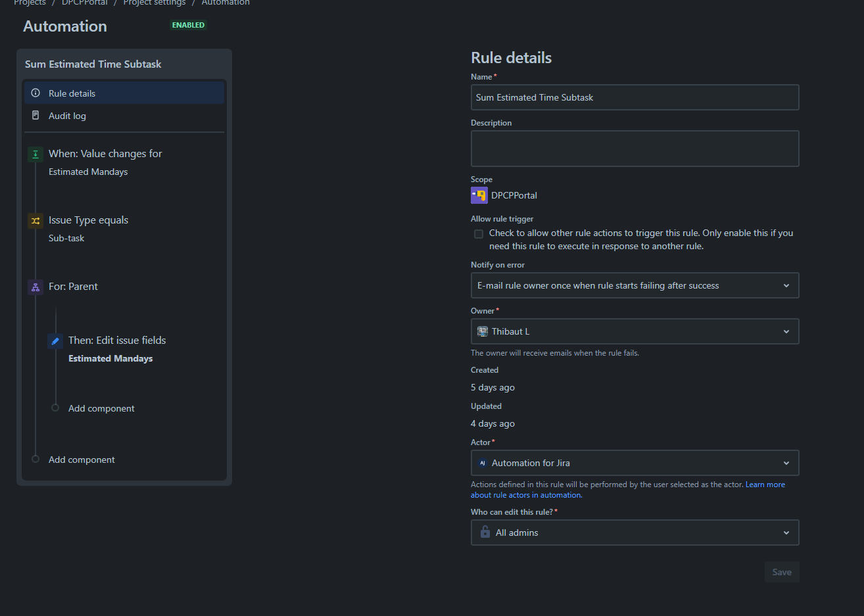Image resolution: width=864 pixels, height=616 pixels.
Task: Open the 'Learn more about rule actors' link
Action: pyautogui.click(x=765, y=484)
